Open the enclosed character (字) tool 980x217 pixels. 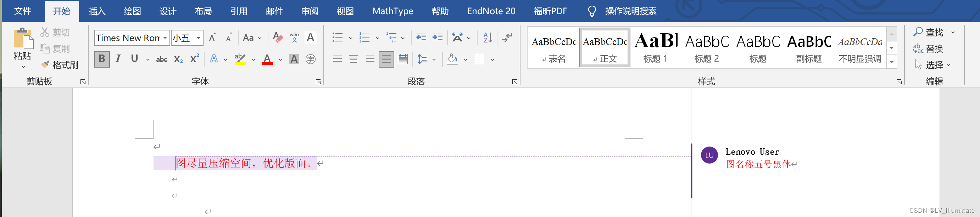pos(311,59)
